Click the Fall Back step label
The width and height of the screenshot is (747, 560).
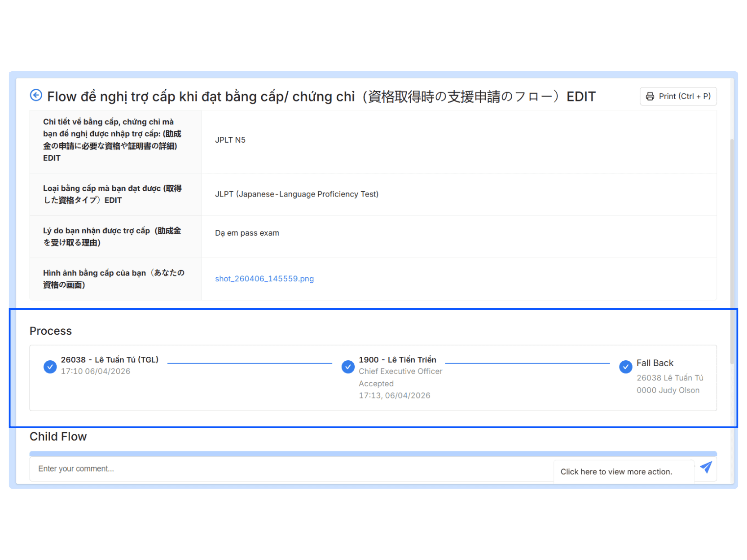click(655, 363)
